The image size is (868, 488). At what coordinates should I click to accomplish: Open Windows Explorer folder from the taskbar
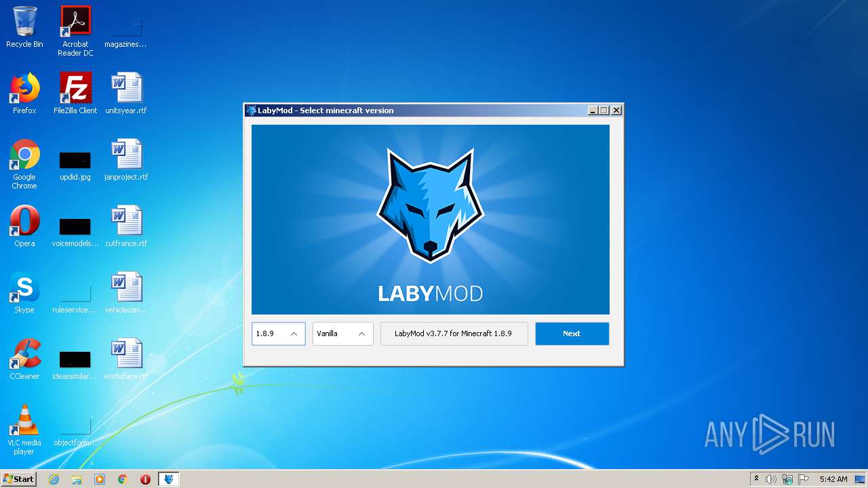[x=77, y=479]
